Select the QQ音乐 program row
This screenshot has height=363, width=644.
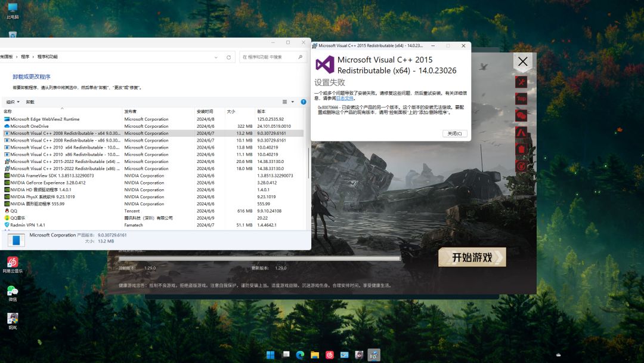[x=153, y=218]
